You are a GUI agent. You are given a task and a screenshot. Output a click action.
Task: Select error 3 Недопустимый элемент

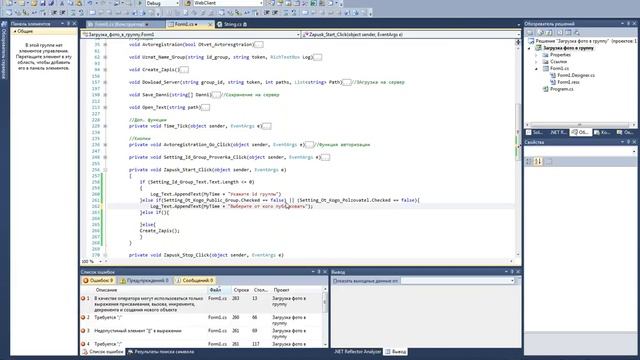pos(202,333)
